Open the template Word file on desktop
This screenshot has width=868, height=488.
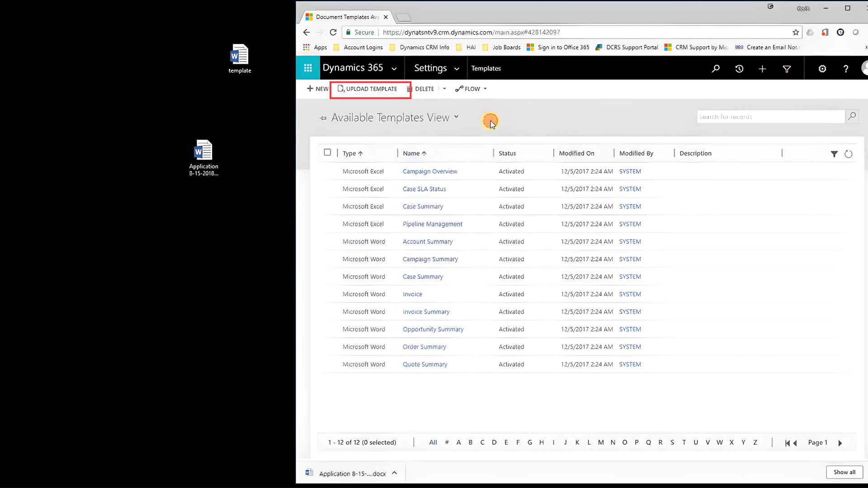tap(240, 58)
